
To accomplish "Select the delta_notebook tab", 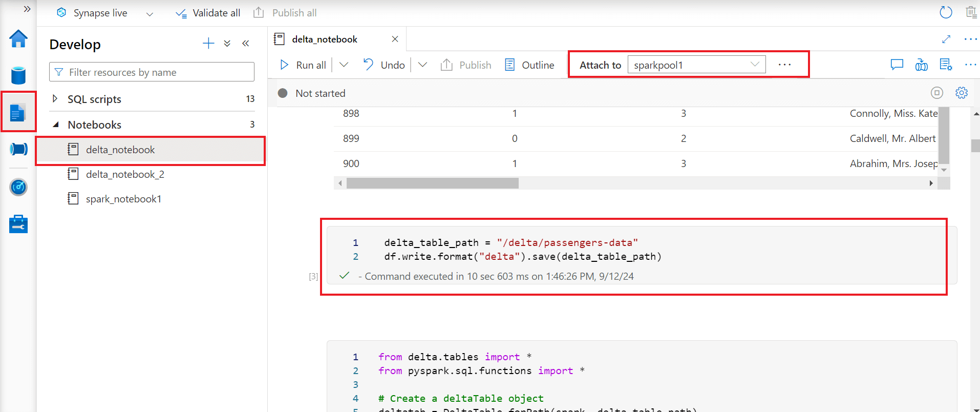I will point(325,39).
